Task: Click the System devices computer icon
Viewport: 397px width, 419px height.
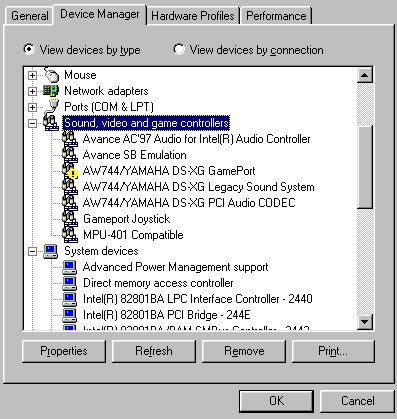Action: coord(51,251)
